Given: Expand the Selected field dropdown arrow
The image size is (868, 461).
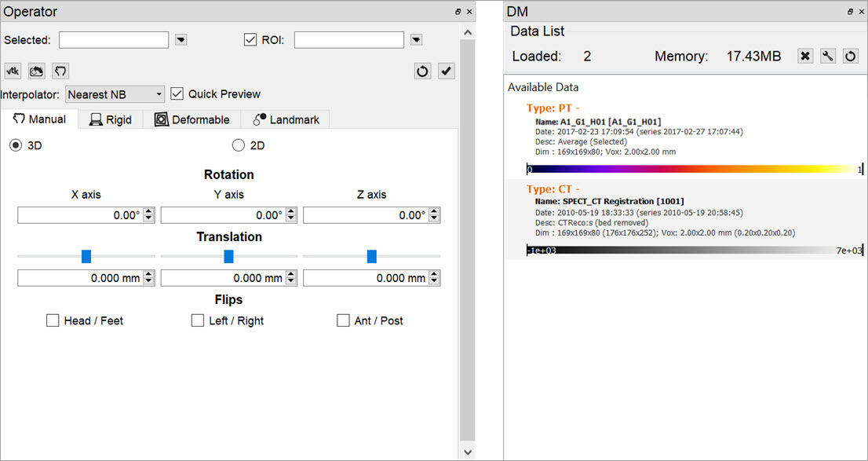Looking at the screenshot, I should (x=181, y=40).
